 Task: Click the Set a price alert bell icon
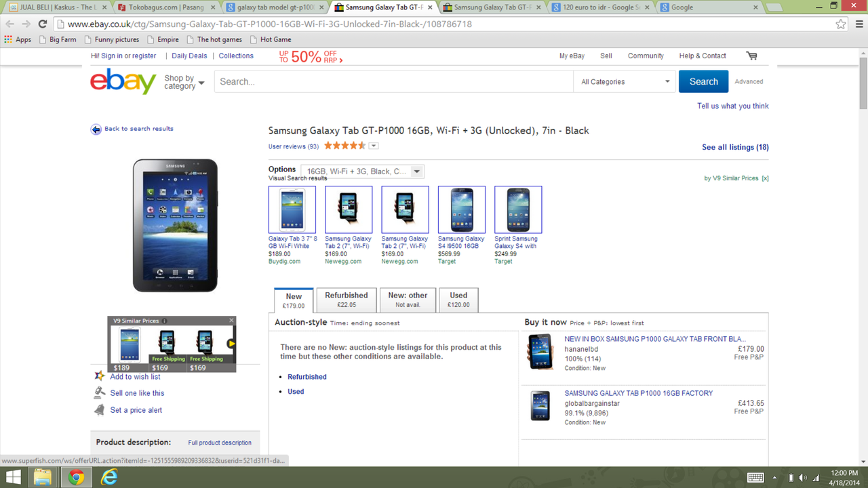click(x=100, y=409)
